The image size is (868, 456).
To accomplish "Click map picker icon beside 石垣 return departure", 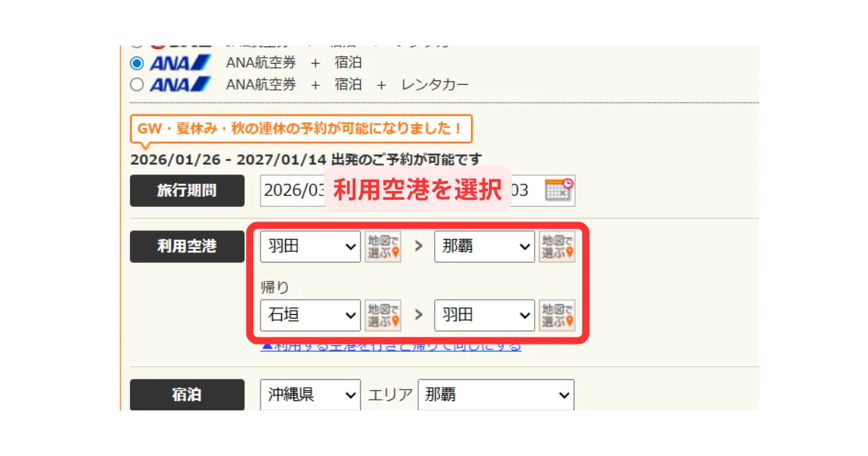I will point(383,315).
